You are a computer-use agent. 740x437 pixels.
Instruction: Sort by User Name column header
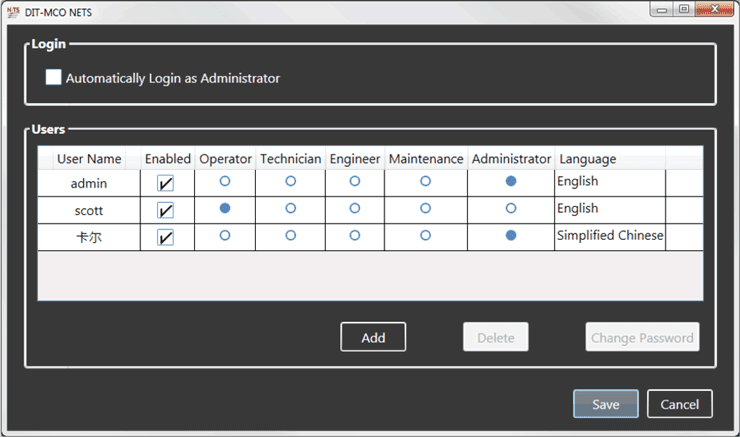[x=89, y=159]
